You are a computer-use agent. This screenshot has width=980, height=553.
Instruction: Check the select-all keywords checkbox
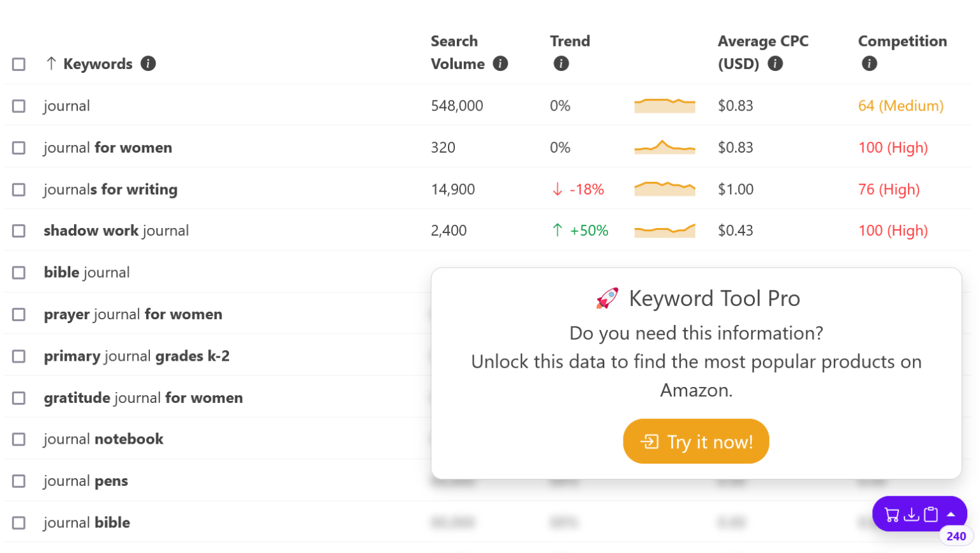19,64
